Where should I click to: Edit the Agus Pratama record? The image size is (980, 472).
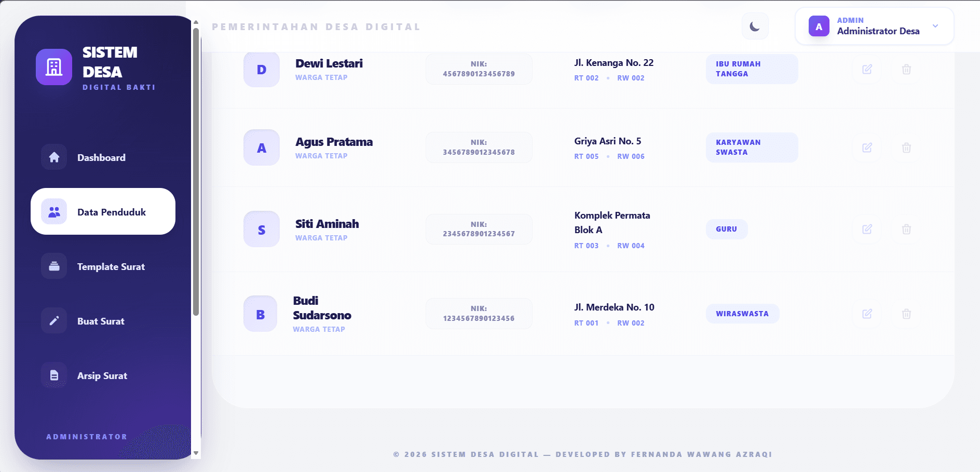pos(867,148)
